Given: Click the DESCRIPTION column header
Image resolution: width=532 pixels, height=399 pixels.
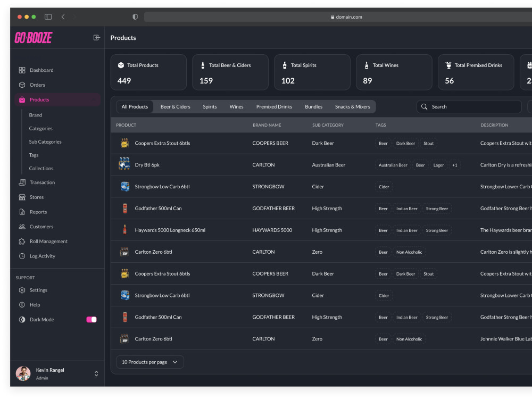Looking at the screenshot, I should (494, 125).
